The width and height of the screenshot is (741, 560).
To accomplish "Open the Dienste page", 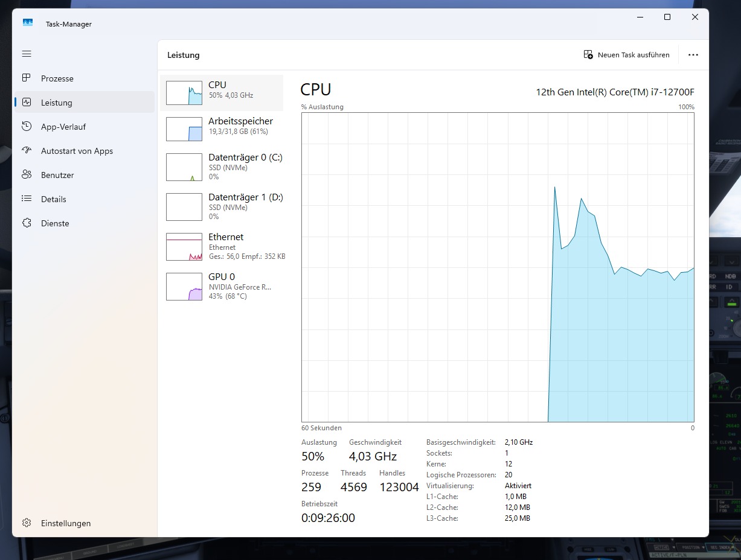I will 85,223.
